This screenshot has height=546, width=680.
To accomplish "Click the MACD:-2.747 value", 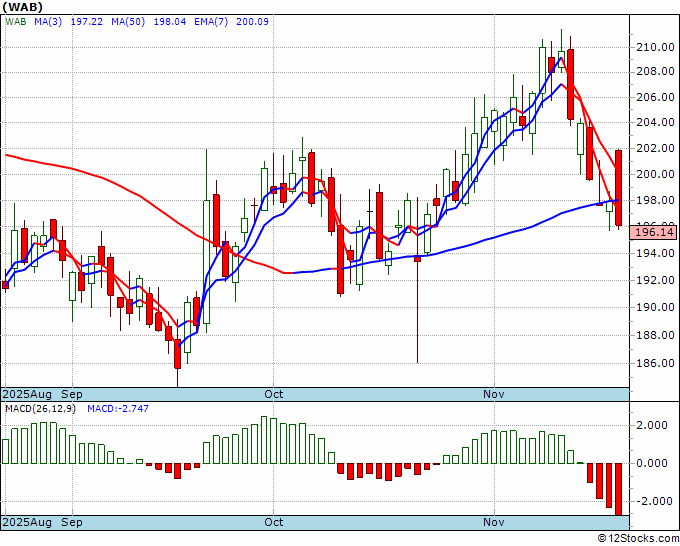I will tap(118, 409).
